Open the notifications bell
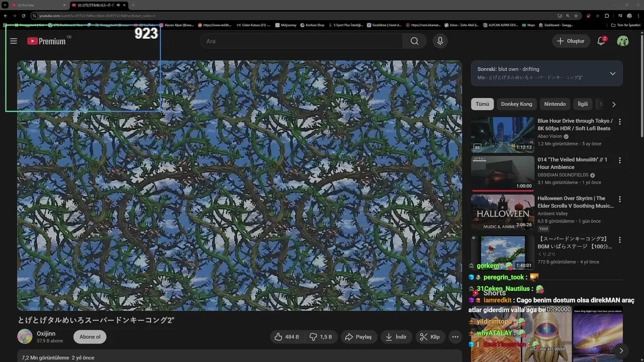 (601, 41)
